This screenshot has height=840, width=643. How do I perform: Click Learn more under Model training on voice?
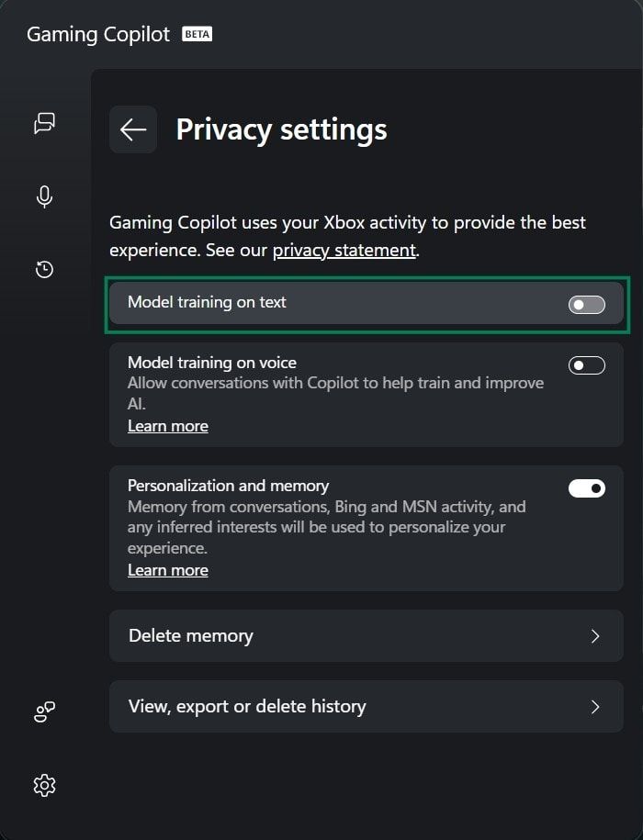click(168, 425)
